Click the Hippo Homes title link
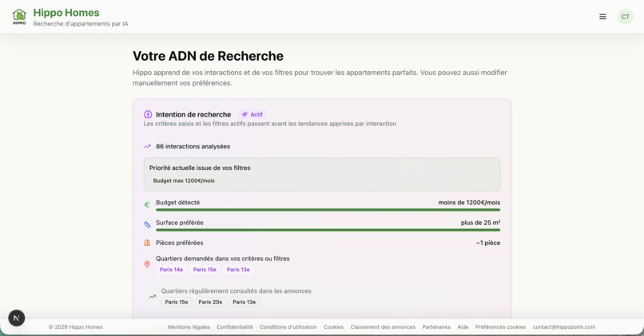The image size is (644, 336). click(66, 13)
